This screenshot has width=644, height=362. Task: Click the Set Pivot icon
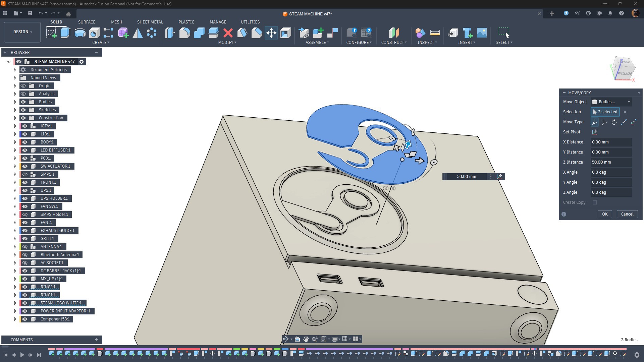click(595, 132)
